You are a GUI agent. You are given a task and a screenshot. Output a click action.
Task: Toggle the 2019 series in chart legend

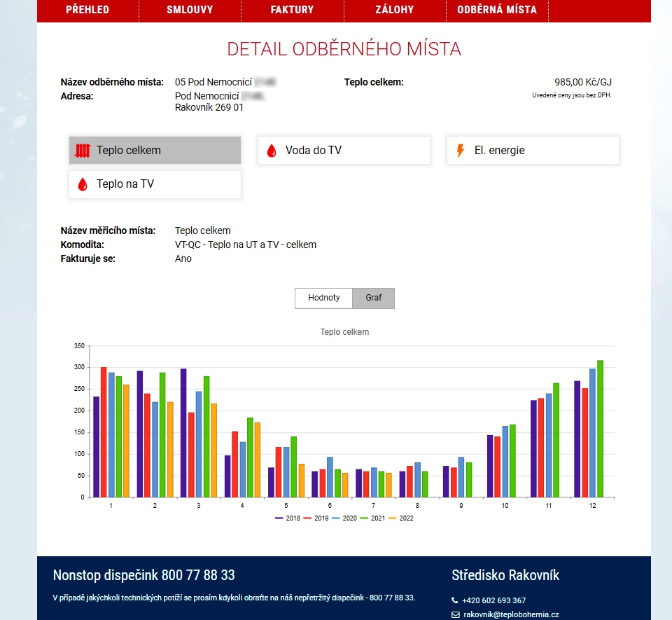(315, 518)
